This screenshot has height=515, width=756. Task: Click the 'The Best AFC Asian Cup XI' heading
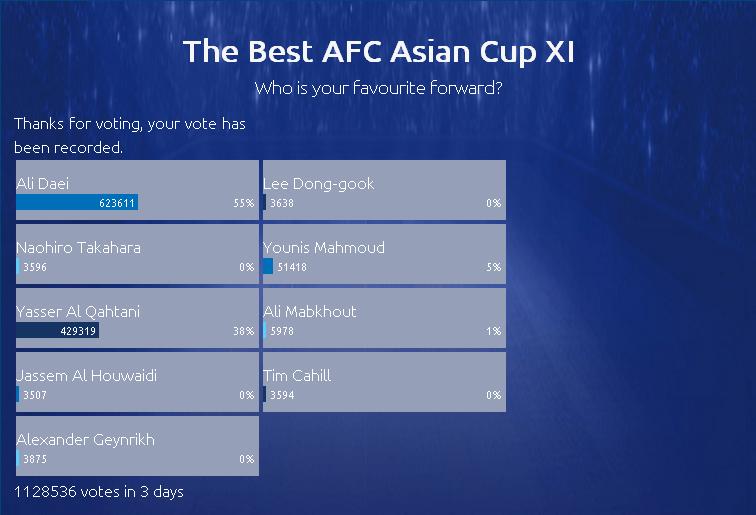[x=378, y=52]
